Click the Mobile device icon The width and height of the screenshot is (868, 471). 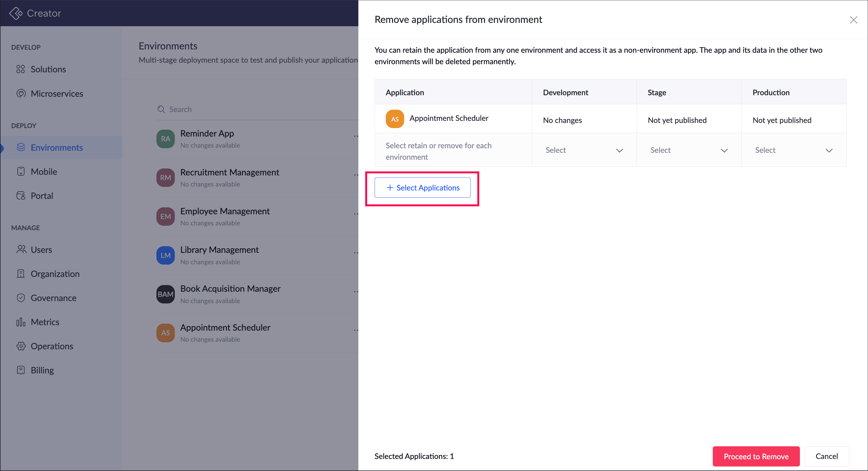[x=21, y=171]
